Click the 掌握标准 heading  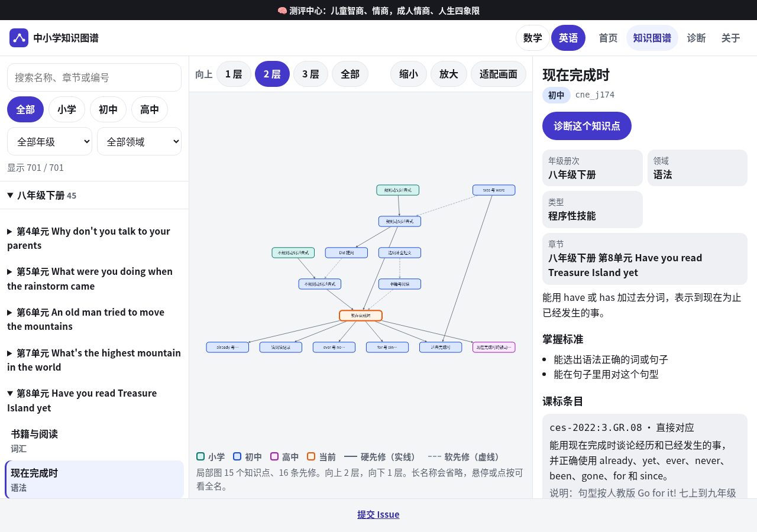click(563, 339)
